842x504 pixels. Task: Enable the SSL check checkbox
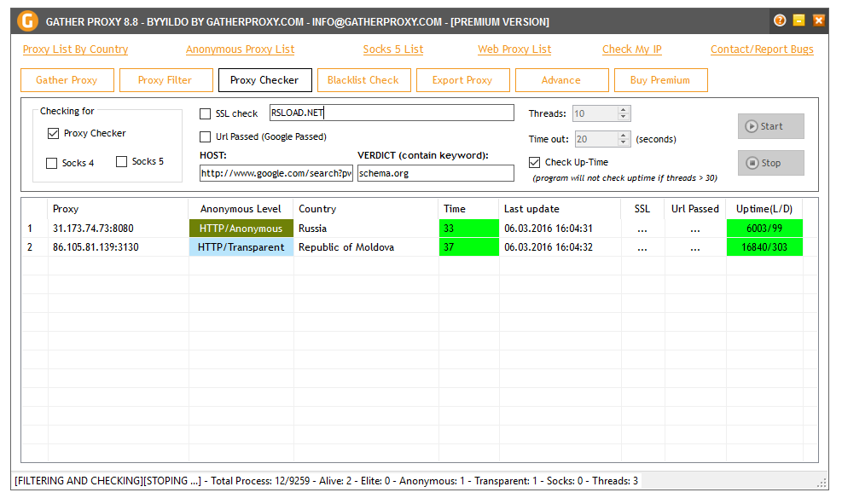(205, 113)
